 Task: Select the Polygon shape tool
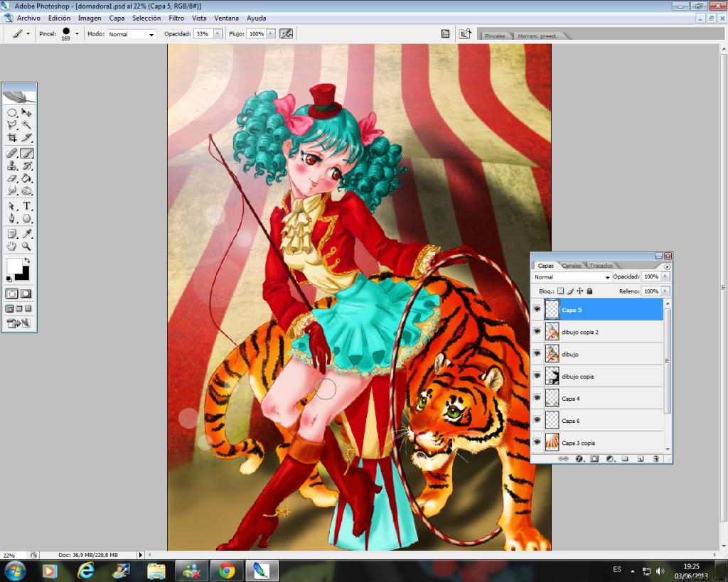tap(27, 219)
